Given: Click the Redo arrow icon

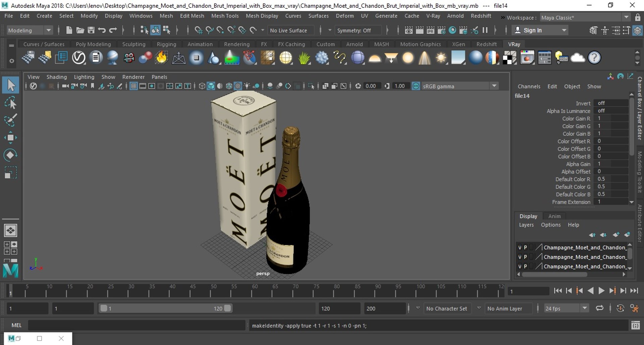Looking at the screenshot, I should (113, 30).
